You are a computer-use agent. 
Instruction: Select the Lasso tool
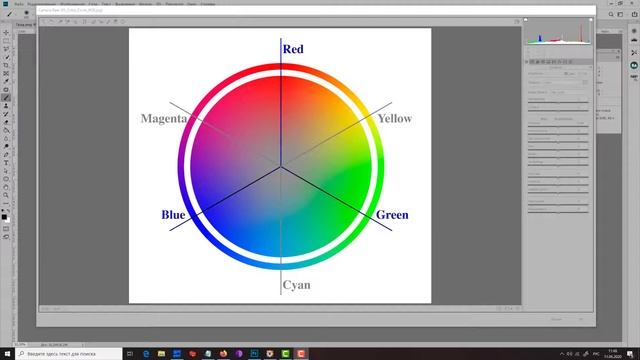click(6, 49)
